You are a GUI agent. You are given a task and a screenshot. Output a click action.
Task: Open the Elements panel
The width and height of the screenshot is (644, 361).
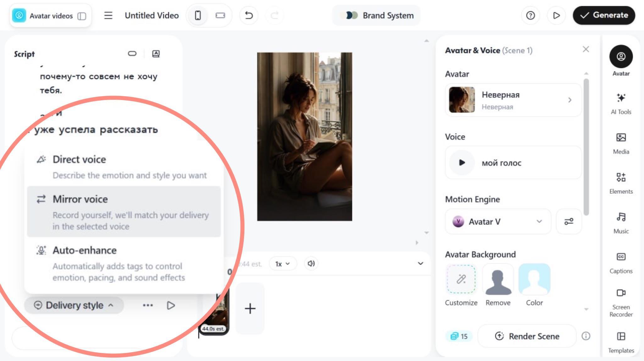coord(621,183)
